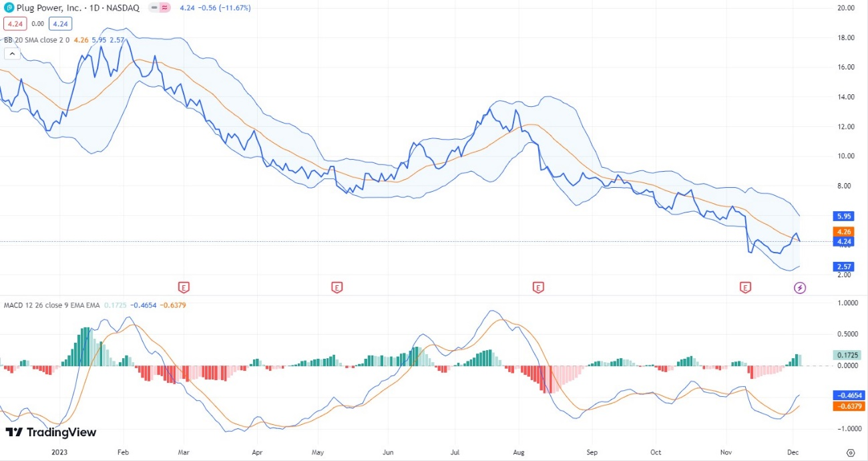Click the Plug Power company logo icon
This screenshot has width=868, height=461.
pos(9,8)
